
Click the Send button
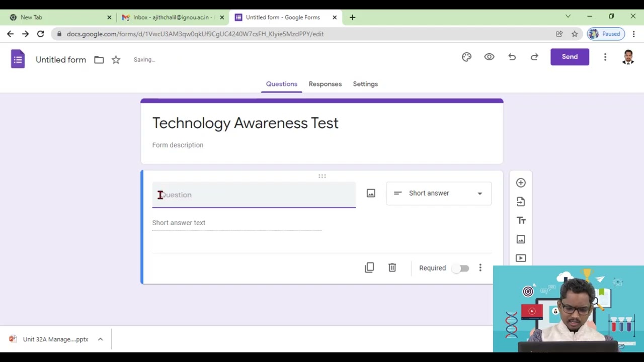570,57
